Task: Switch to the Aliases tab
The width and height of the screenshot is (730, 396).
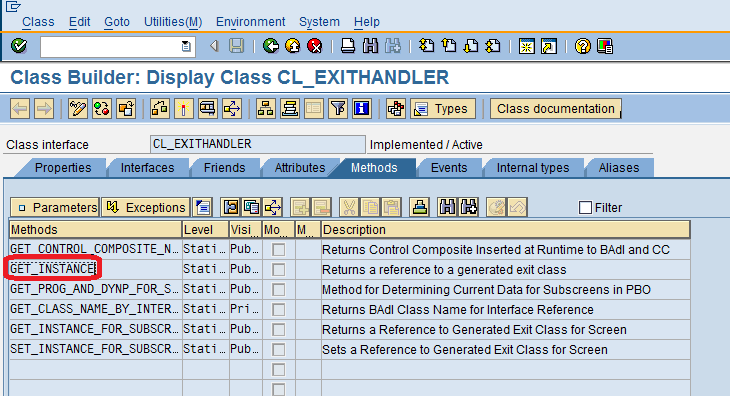Action: tap(619, 168)
